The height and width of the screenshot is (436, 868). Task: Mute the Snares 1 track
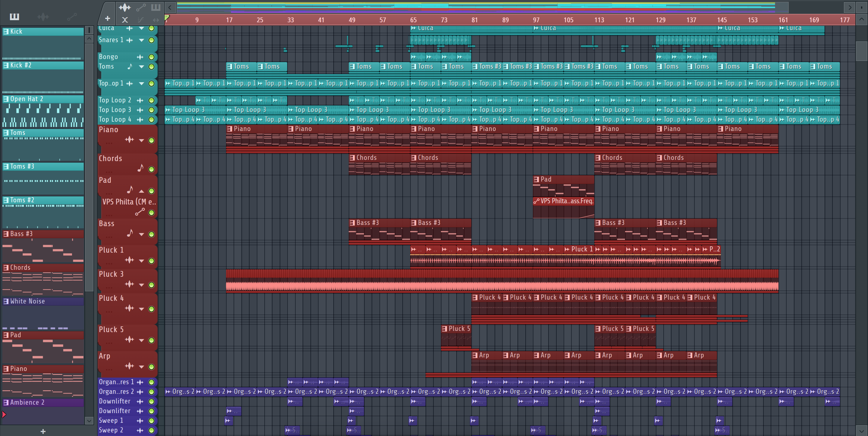tap(152, 40)
